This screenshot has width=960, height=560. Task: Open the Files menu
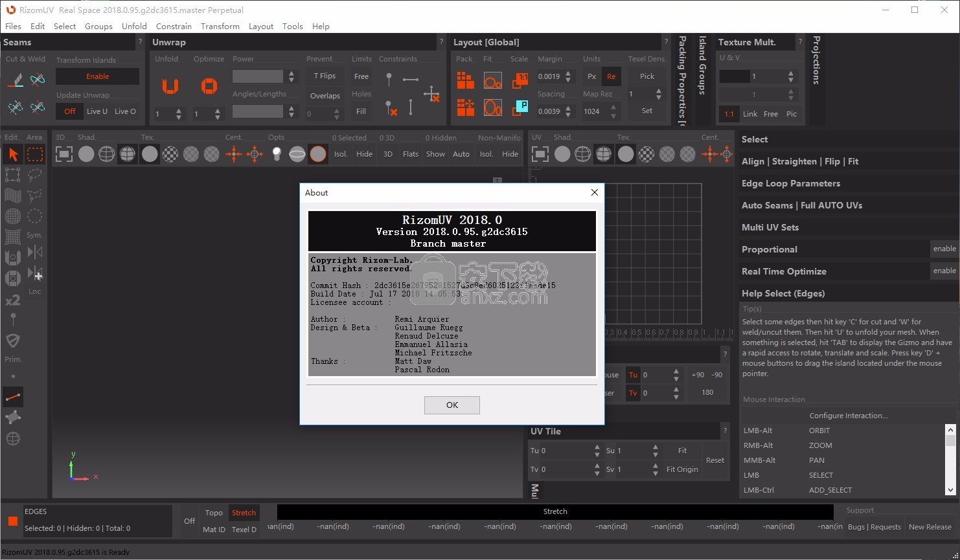click(13, 27)
